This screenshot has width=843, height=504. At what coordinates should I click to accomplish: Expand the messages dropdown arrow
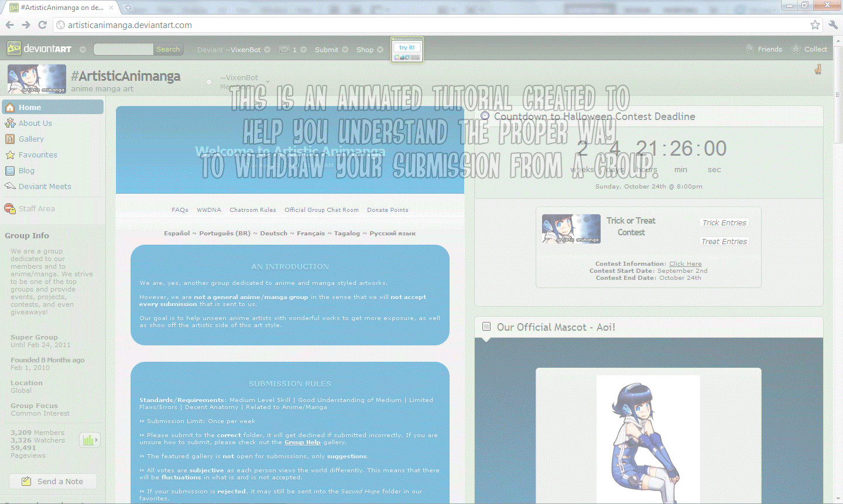[x=303, y=50]
